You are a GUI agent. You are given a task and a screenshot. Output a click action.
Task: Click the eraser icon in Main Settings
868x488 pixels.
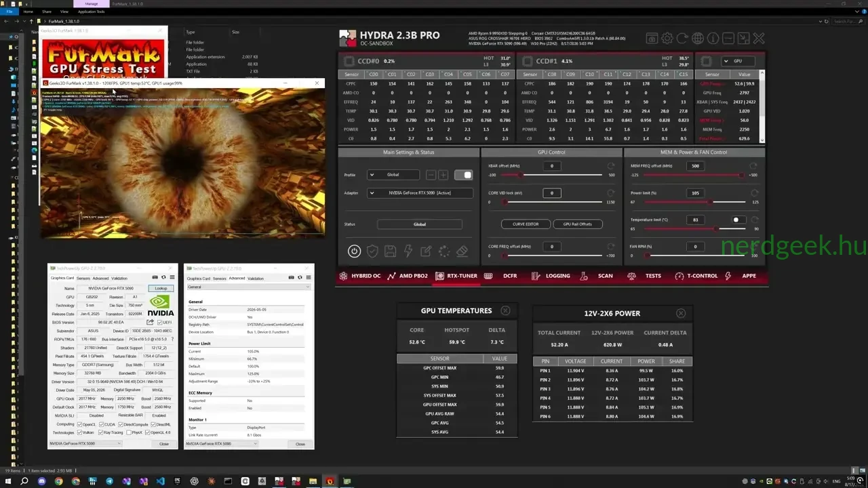(x=462, y=251)
